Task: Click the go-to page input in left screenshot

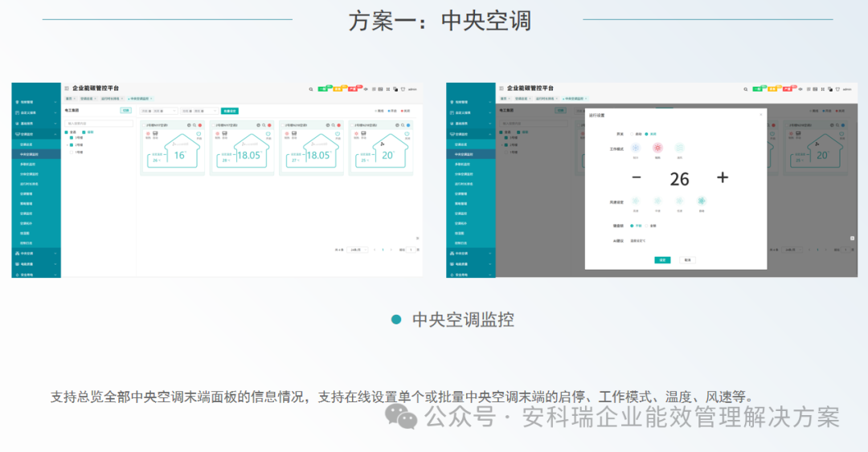Action: coord(411,250)
